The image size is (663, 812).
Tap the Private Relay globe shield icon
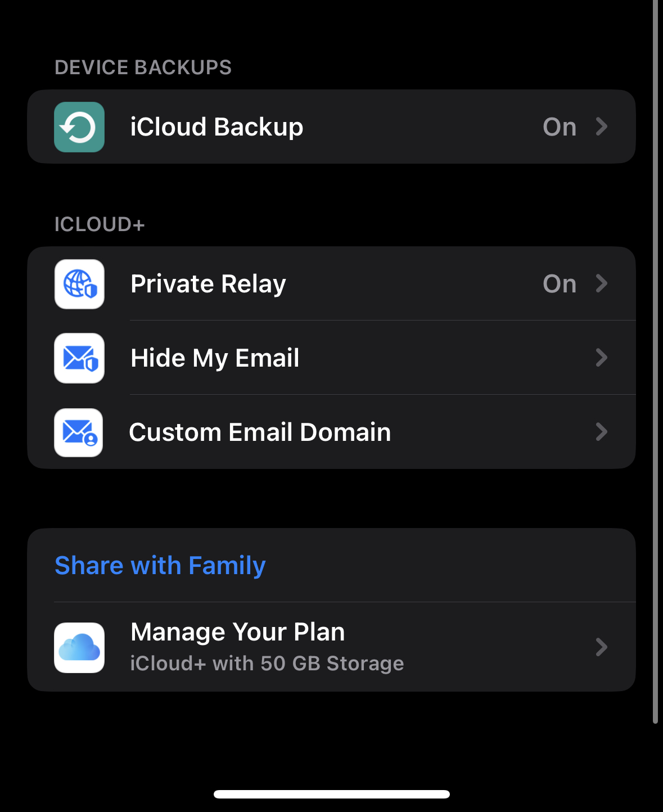[x=79, y=284]
